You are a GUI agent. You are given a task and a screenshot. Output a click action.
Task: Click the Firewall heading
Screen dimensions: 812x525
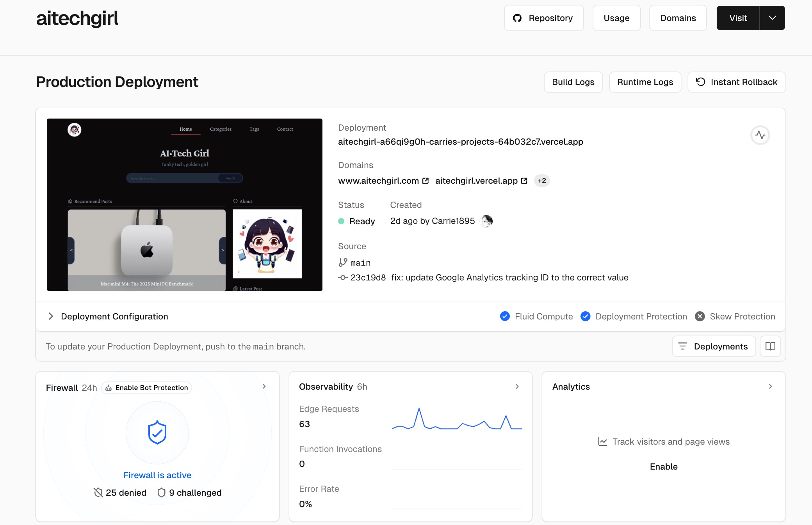[62, 388]
